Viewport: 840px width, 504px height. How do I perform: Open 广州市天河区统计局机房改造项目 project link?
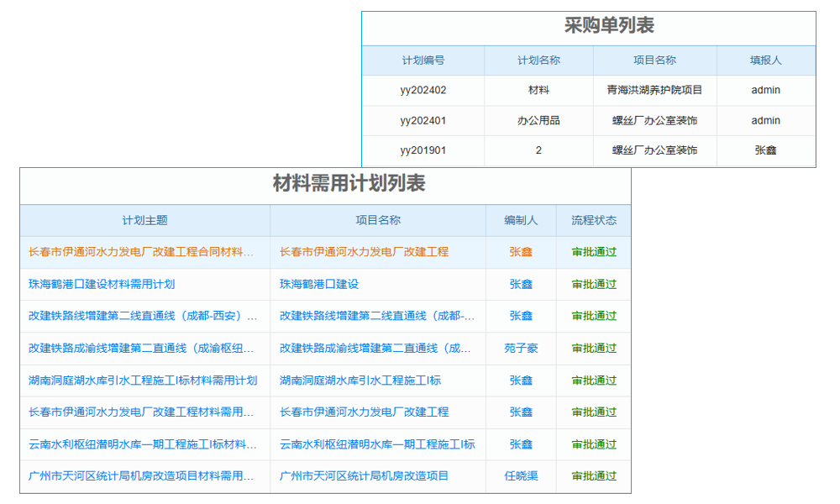point(363,476)
